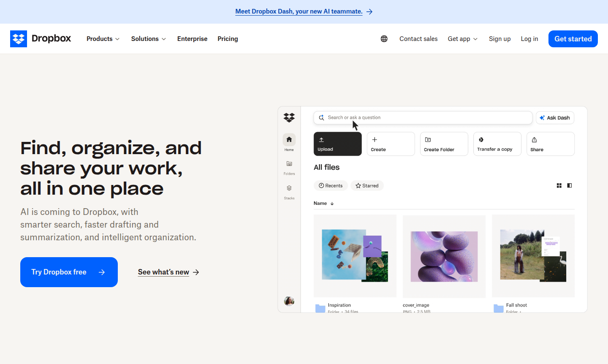Open the Enterprise page
Screen dimensions: 608x364
pyautogui.click(x=192, y=38)
